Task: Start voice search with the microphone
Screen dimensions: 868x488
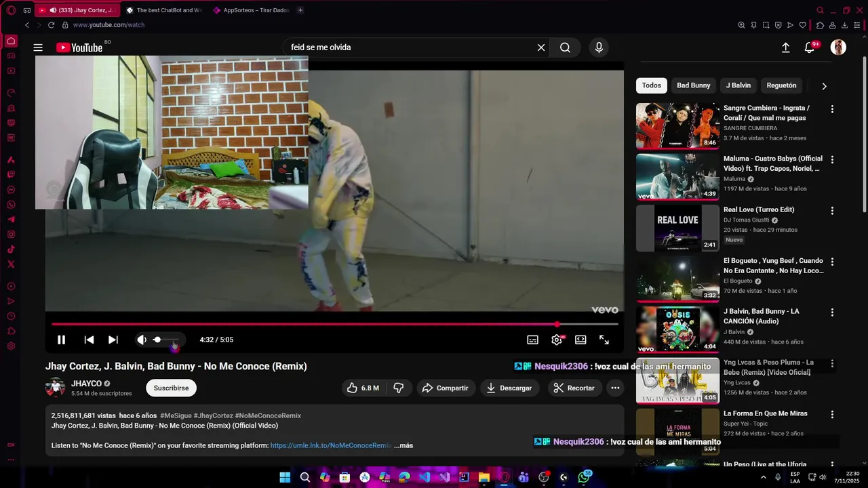Action: [x=599, y=47]
